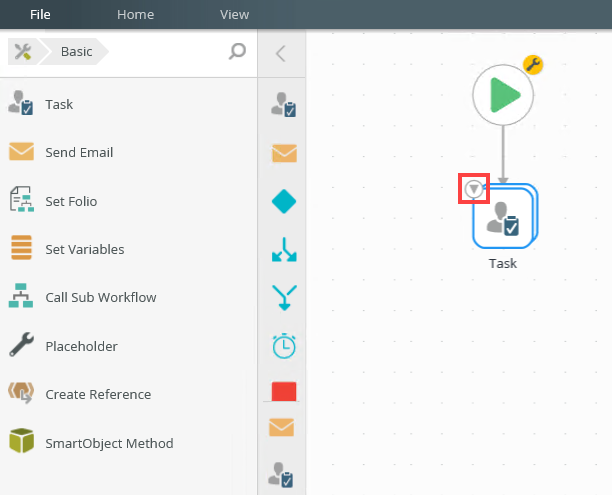Collapse the toolbox panel with chevron
612x495 pixels.
tap(281, 53)
